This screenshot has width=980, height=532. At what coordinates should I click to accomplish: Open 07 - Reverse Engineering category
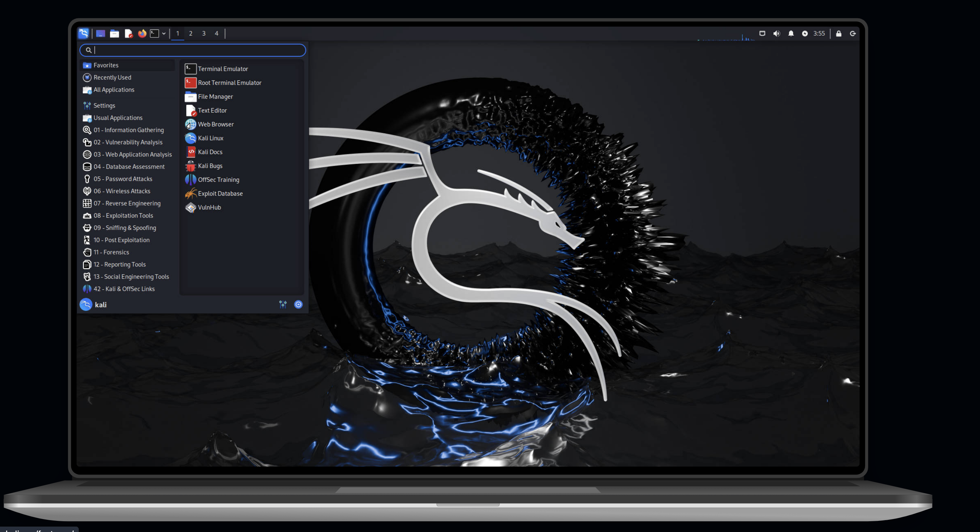[128, 203]
